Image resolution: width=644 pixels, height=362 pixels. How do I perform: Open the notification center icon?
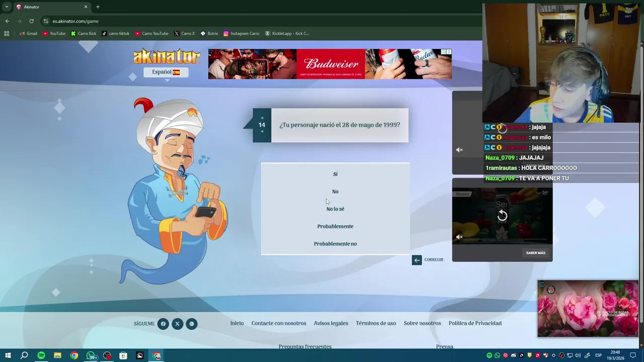(x=633, y=355)
